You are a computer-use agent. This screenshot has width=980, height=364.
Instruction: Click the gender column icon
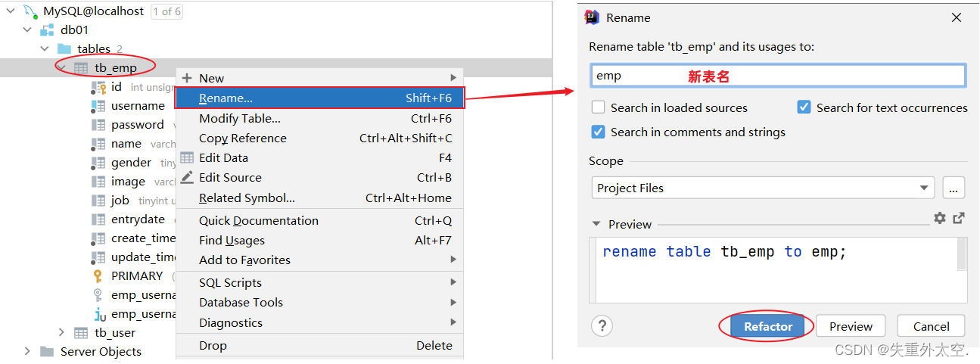pos(98,163)
